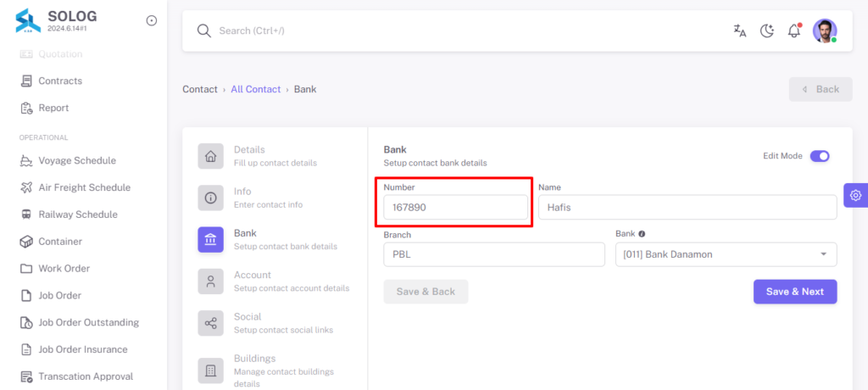Click the language translate icon
The width and height of the screenshot is (868, 390).
pos(739,31)
